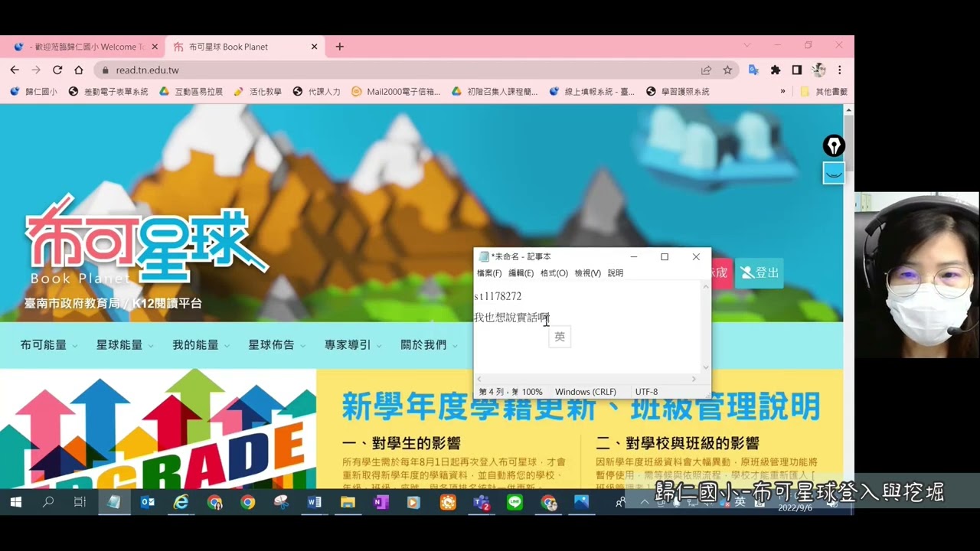The height and width of the screenshot is (551, 980).
Task: Click the Windows (CRLF) status bar entry
Action: coord(586,392)
